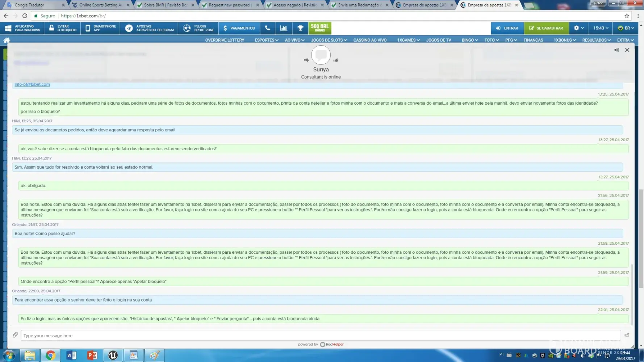
Task: Open Overdrive Lottery menu item
Action: point(225,40)
